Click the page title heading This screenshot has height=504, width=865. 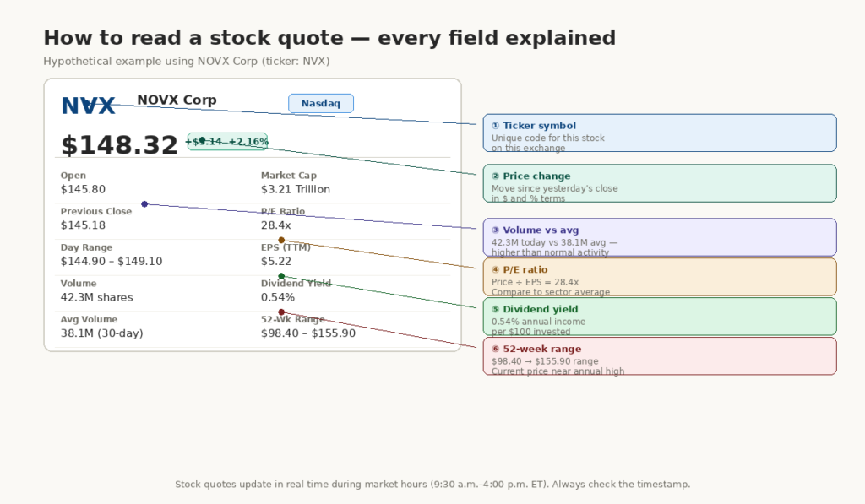coord(329,38)
